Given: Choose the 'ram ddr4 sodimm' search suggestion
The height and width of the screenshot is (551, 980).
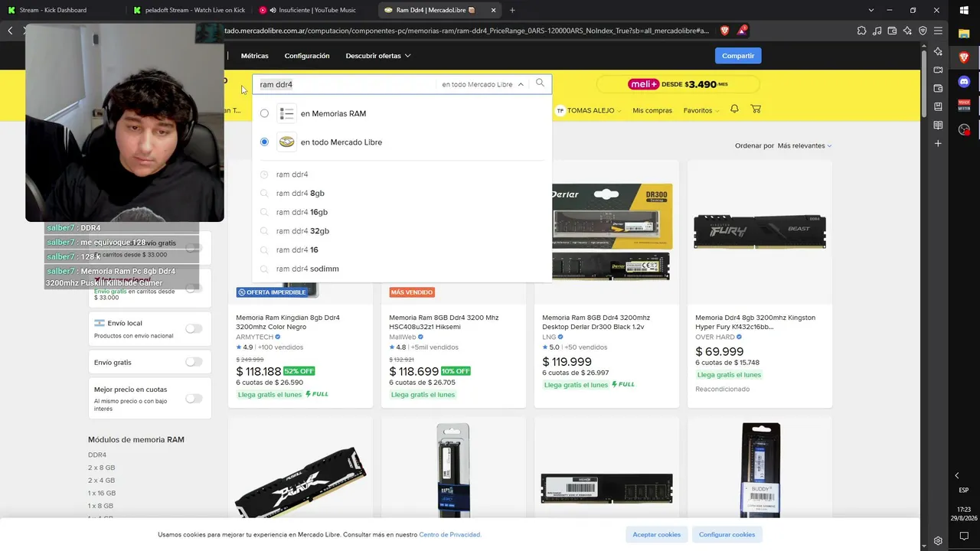Looking at the screenshot, I should pyautogui.click(x=307, y=269).
